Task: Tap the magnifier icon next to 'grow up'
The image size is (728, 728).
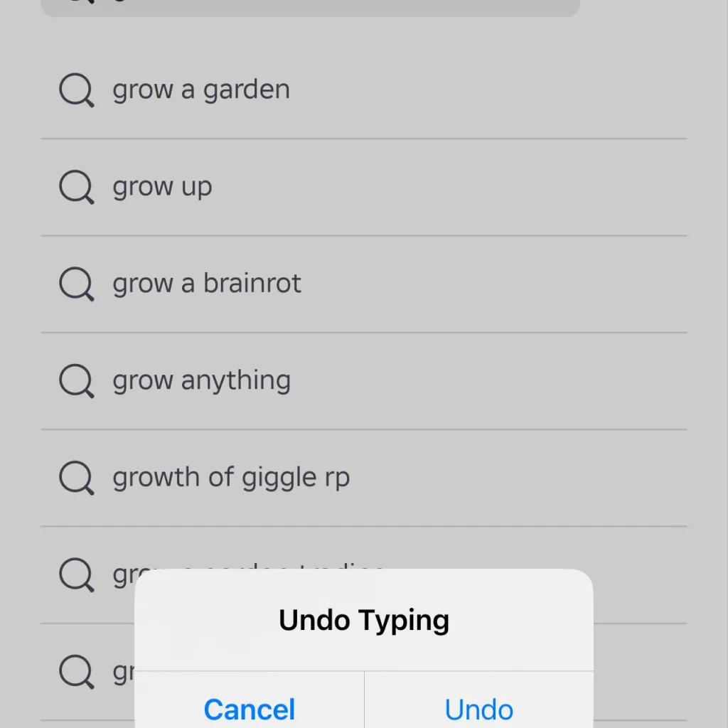Action: 76,188
